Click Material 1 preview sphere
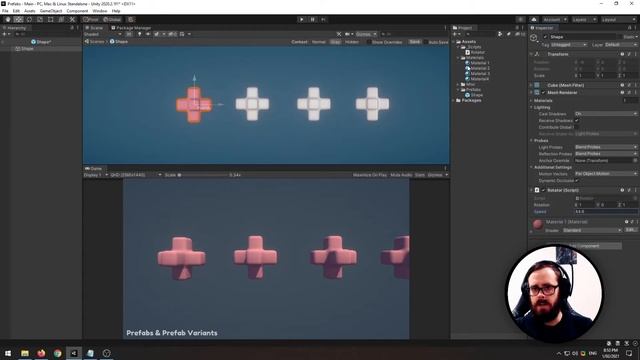This screenshot has height=360, width=640. 538,224
